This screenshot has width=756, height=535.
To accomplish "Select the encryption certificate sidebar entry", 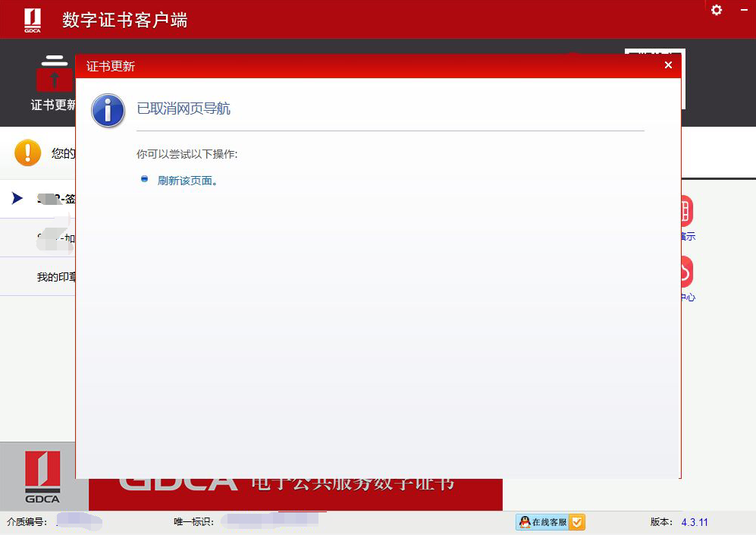I will coord(52,238).
